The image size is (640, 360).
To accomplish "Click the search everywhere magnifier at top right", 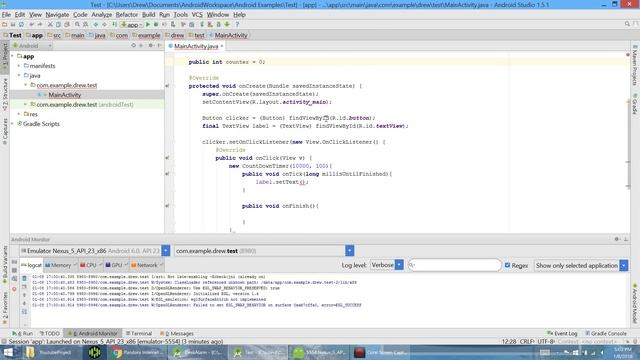I will [x=627, y=24].
